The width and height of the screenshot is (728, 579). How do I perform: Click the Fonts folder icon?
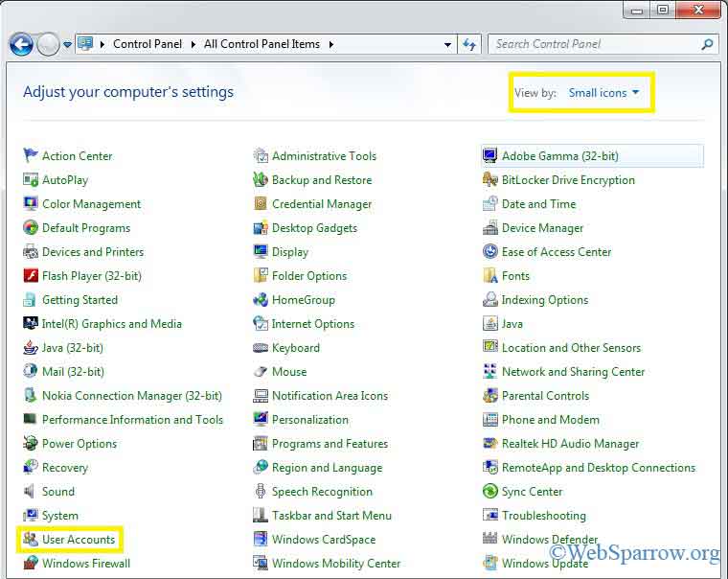490,275
